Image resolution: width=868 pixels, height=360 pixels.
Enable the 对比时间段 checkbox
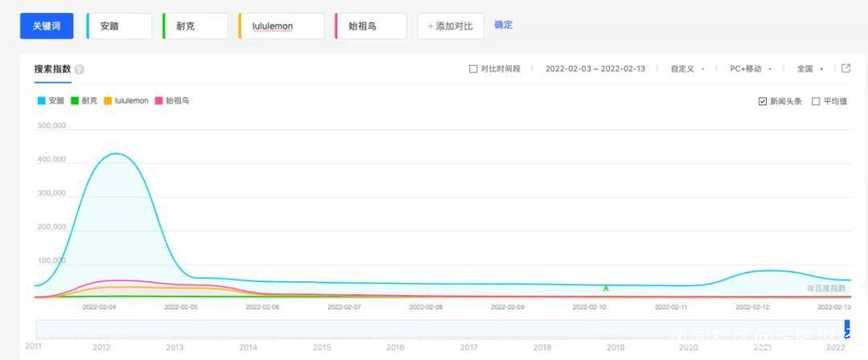[473, 68]
